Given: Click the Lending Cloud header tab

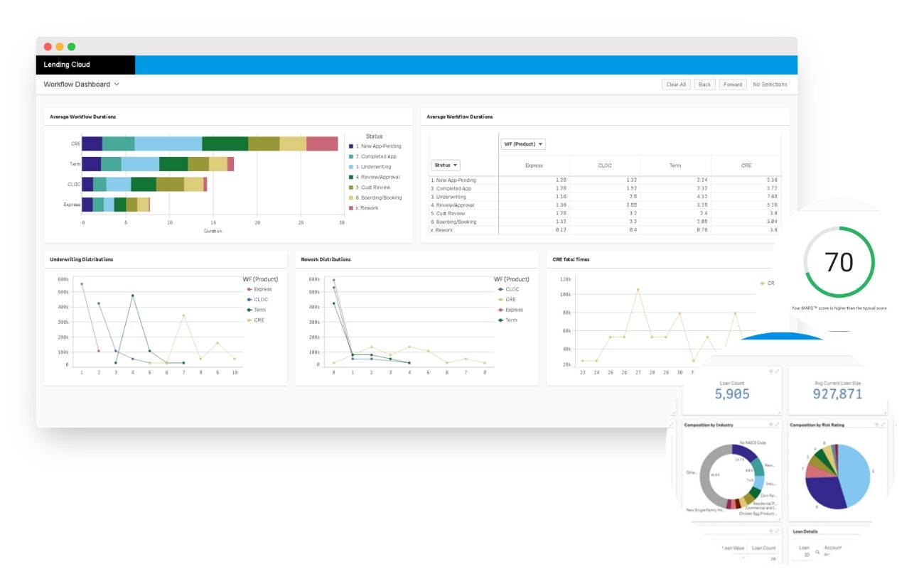Looking at the screenshot, I should coord(68,65).
